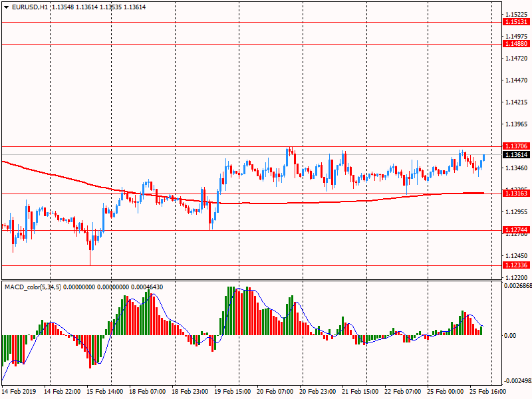Select the 1.12336 red price tag
This screenshot has height=399, width=532.
[516, 265]
